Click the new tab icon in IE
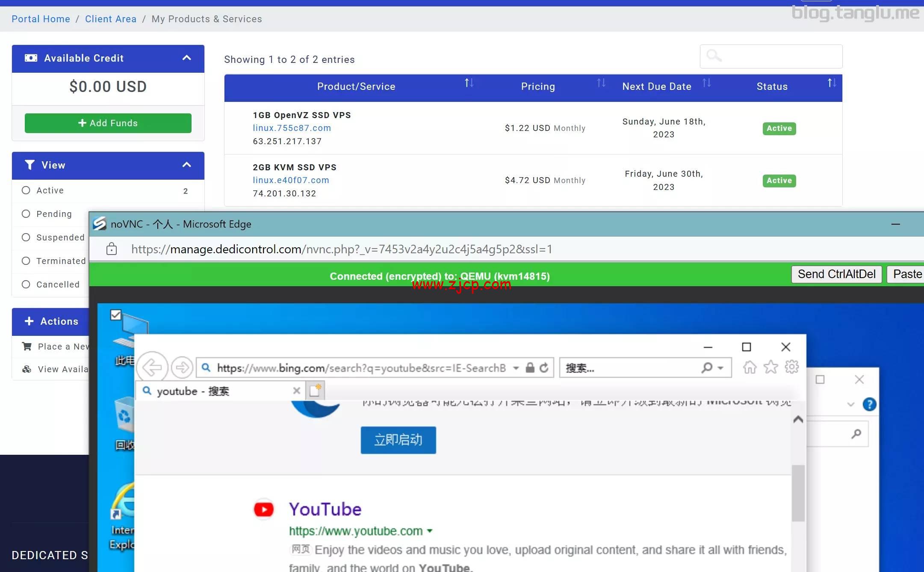 (315, 390)
